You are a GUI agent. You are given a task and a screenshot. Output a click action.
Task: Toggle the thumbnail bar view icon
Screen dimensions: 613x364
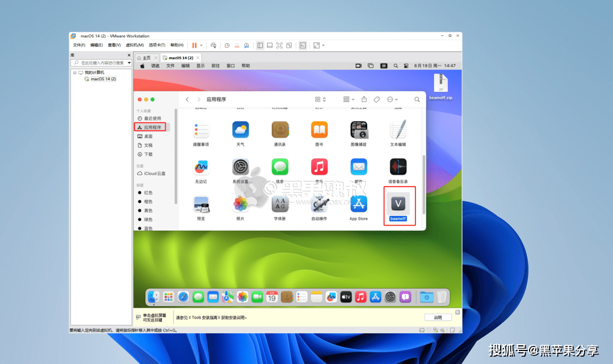pos(270,45)
